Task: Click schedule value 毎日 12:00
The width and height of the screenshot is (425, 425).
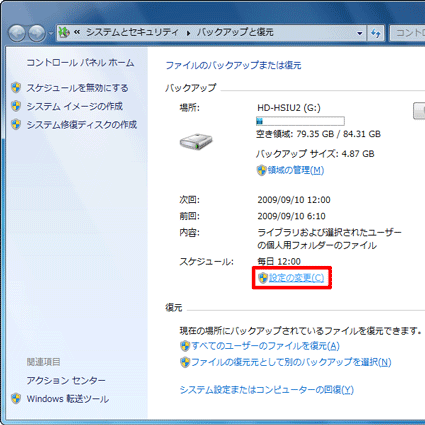Action: pyautogui.click(x=279, y=261)
